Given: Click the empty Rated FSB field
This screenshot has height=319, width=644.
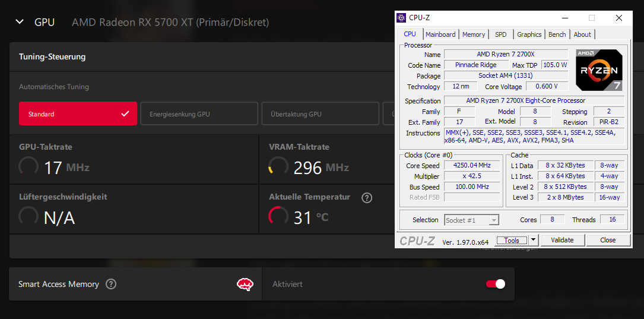Looking at the screenshot, I should [472, 197].
